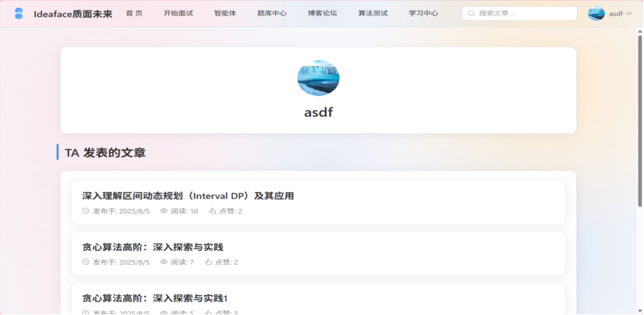Go to 开始面试 in the navigation

point(178,13)
